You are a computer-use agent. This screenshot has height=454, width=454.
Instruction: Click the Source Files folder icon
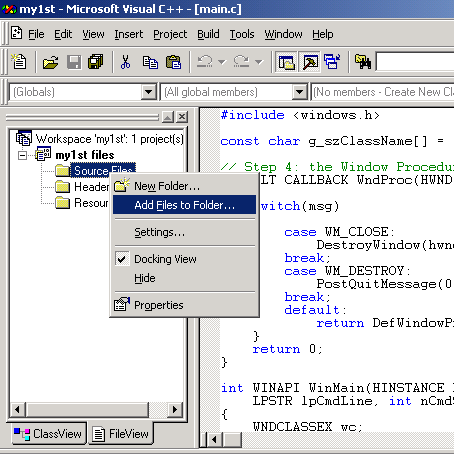coord(62,171)
